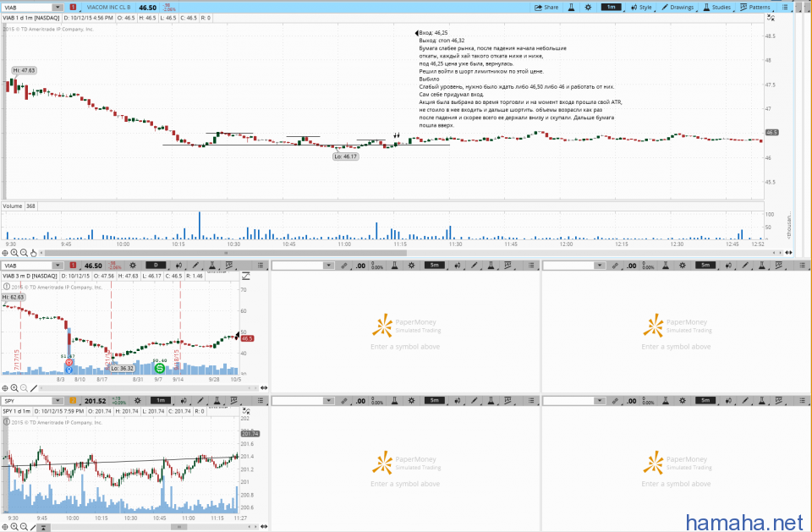Open the list menu on SPY chart toolbar

pos(261,401)
